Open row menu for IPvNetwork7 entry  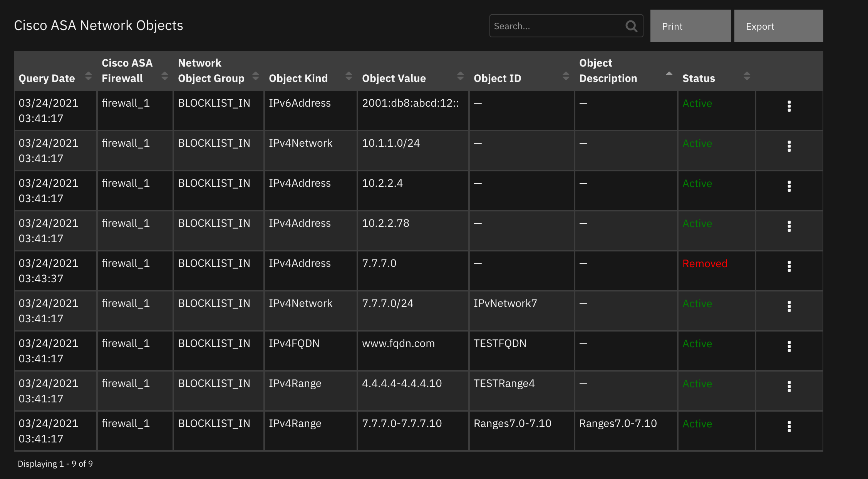(789, 306)
